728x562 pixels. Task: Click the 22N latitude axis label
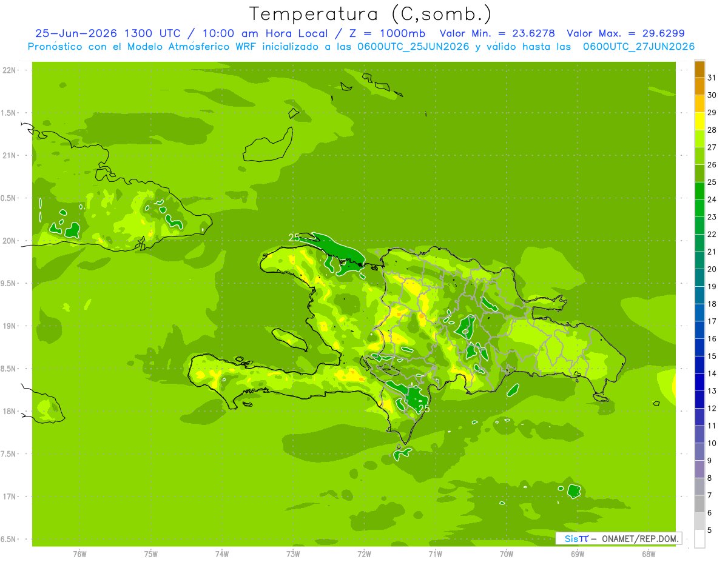pos(9,70)
